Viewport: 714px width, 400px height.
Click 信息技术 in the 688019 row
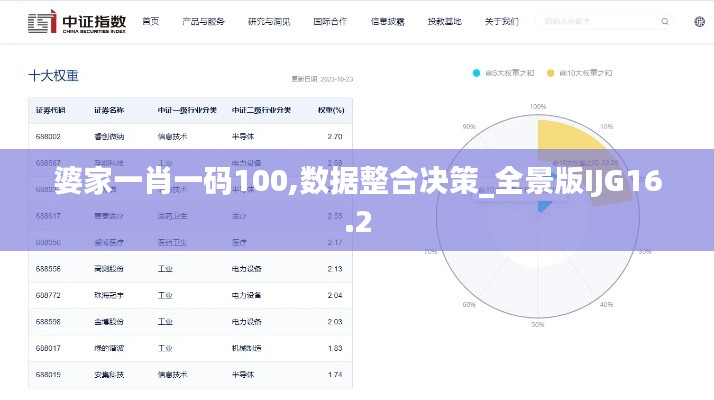pyautogui.click(x=172, y=374)
